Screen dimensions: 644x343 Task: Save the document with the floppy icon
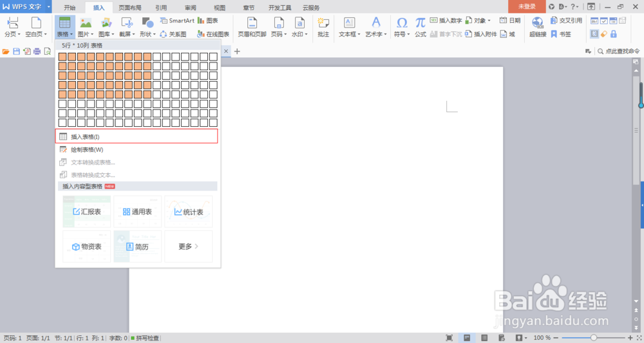point(17,51)
